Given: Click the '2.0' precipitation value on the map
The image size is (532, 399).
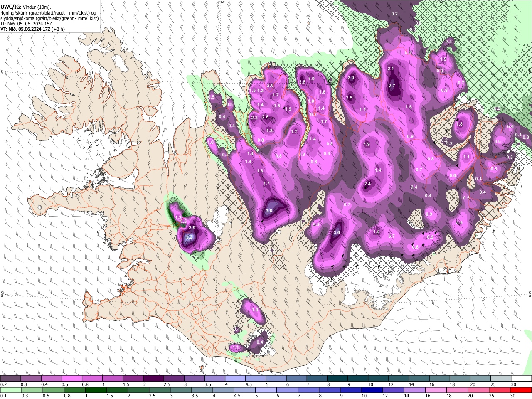Looking at the screenshot, I should (x=270, y=85).
